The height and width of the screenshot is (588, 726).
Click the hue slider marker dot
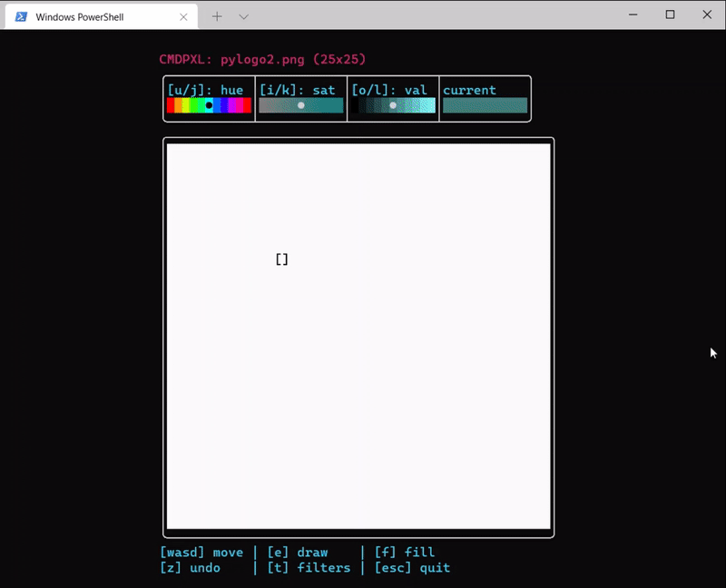[x=208, y=104]
